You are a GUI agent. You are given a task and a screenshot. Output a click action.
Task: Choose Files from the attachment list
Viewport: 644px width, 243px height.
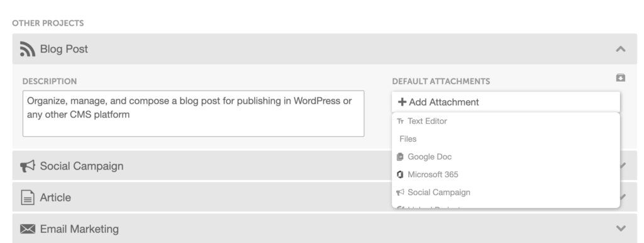click(x=506, y=139)
